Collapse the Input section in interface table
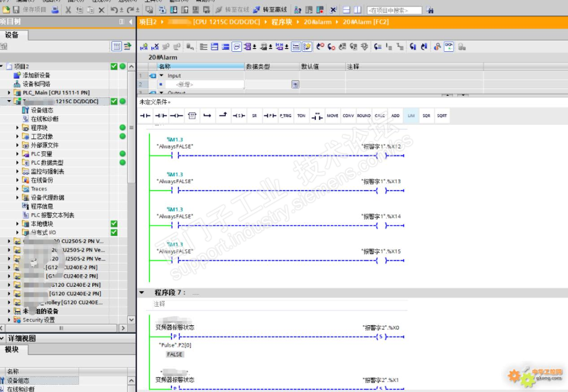Image resolution: width=568 pixels, height=392 pixels. coord(162,75)
